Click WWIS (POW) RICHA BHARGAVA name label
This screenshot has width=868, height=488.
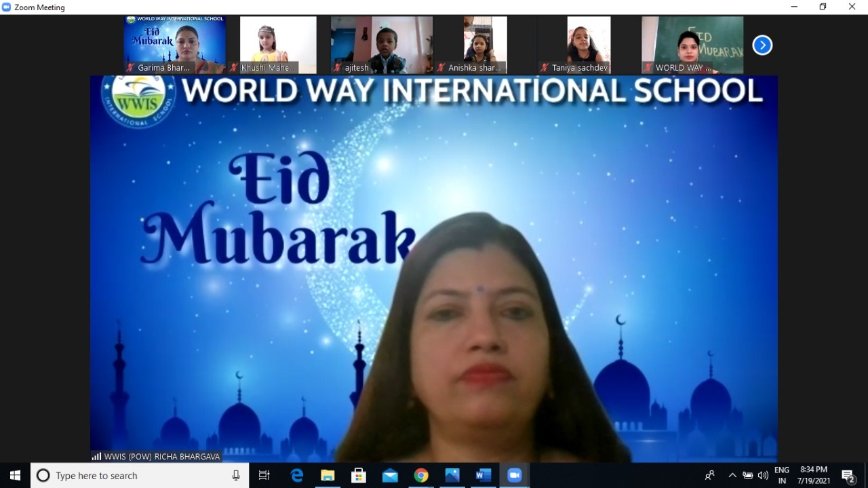162,457
